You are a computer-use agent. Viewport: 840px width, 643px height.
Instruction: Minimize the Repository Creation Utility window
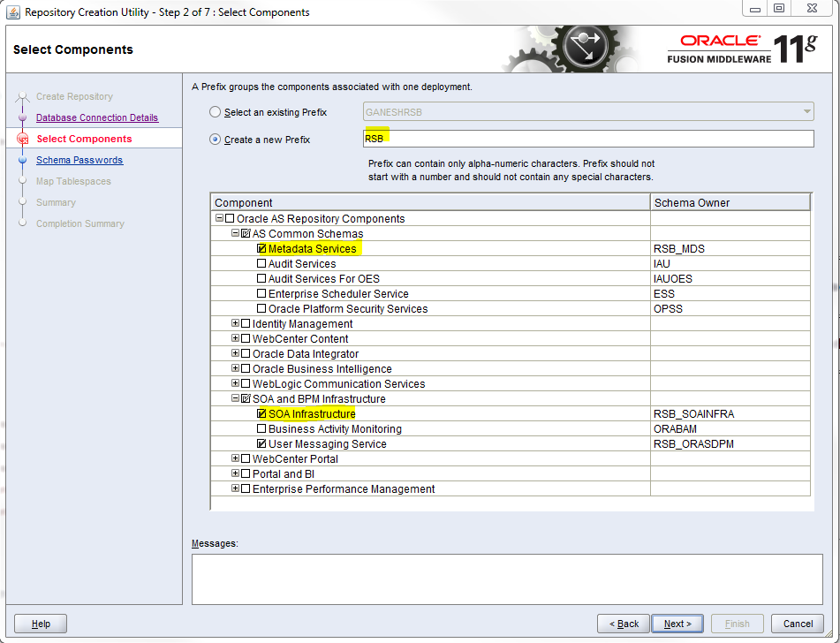755,8
